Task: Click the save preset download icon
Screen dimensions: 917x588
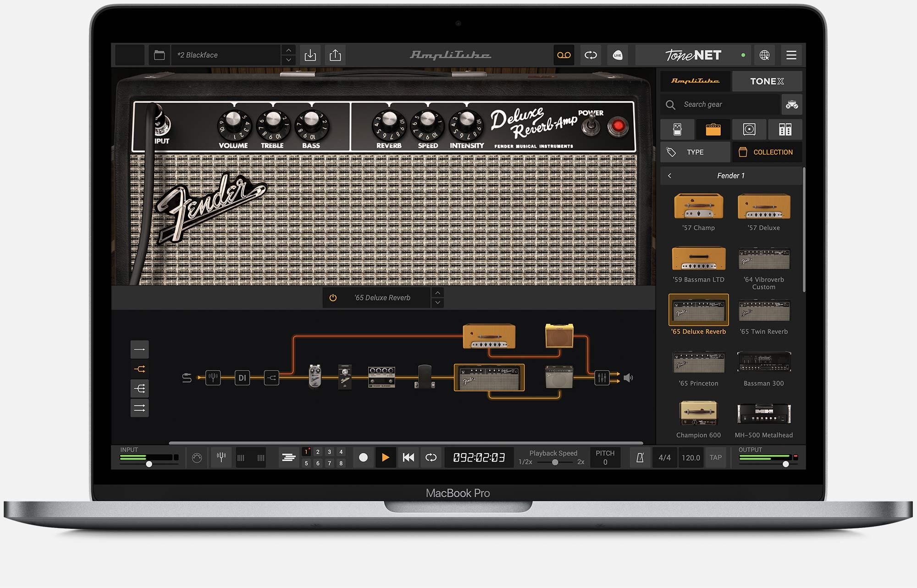Action: tap(310, 55)
